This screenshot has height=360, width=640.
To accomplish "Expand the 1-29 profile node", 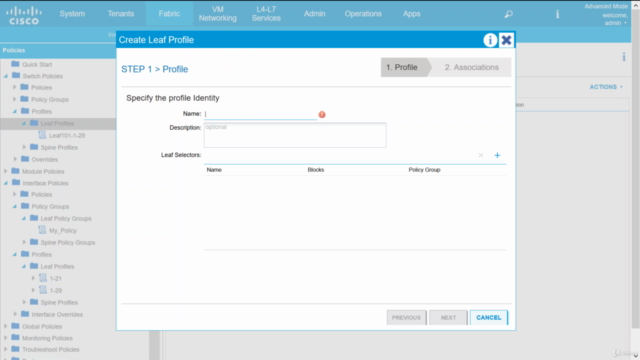I will pos(33,290).
